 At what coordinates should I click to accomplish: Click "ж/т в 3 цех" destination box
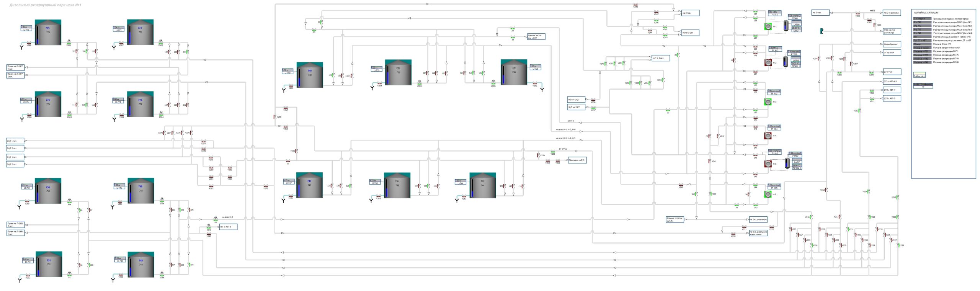pyautogui.click(x=690, y=33)
